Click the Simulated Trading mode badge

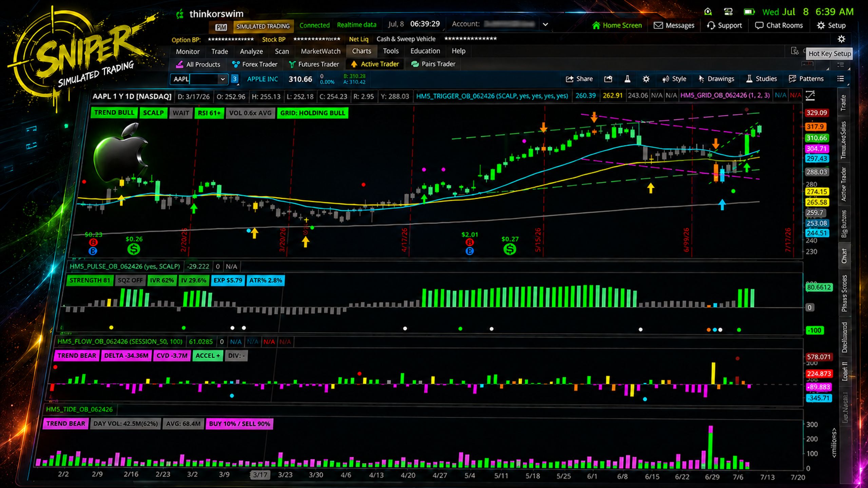click(263, 26)
